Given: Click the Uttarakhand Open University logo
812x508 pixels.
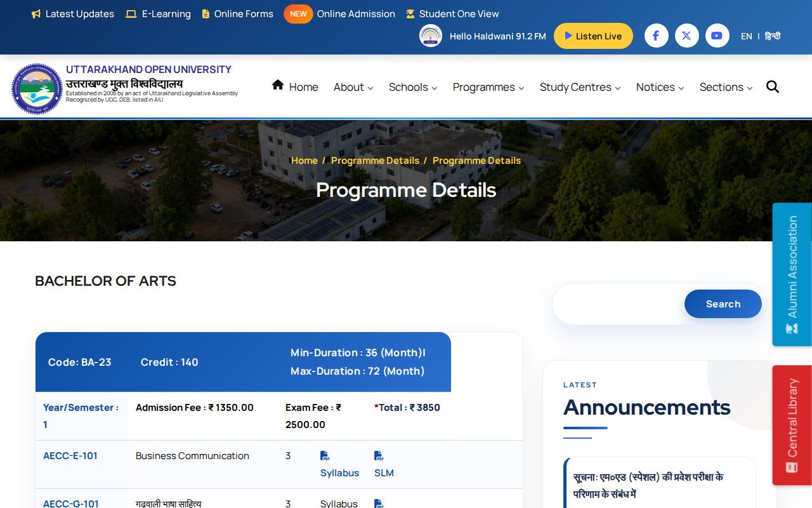Looking at the screenshot, I should 37,89.
